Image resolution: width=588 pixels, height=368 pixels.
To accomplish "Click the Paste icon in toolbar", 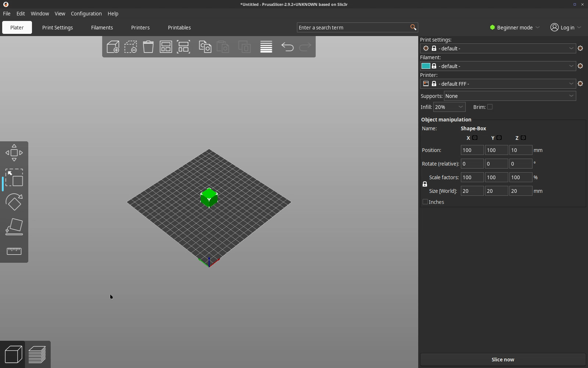I will point(223,47).
